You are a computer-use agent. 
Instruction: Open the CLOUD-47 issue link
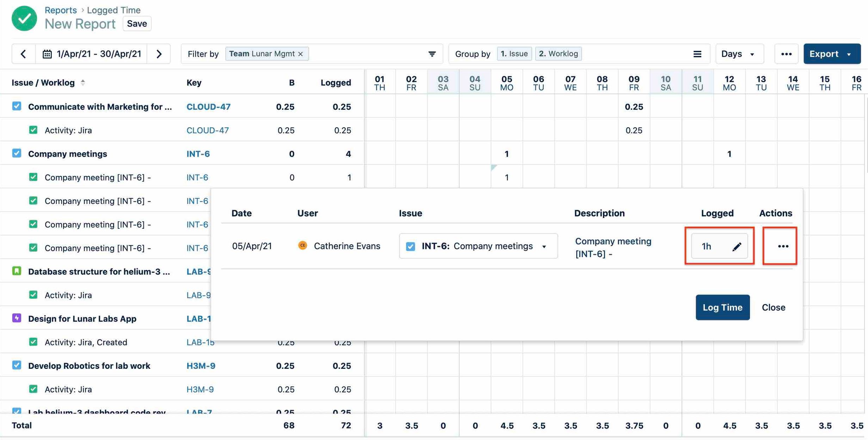click(209, 106)
